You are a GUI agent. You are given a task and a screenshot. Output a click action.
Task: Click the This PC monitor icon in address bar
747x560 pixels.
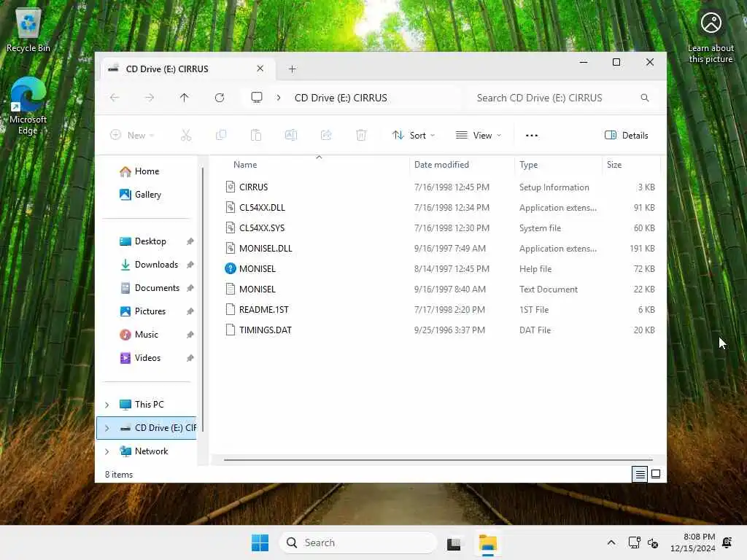257,98
